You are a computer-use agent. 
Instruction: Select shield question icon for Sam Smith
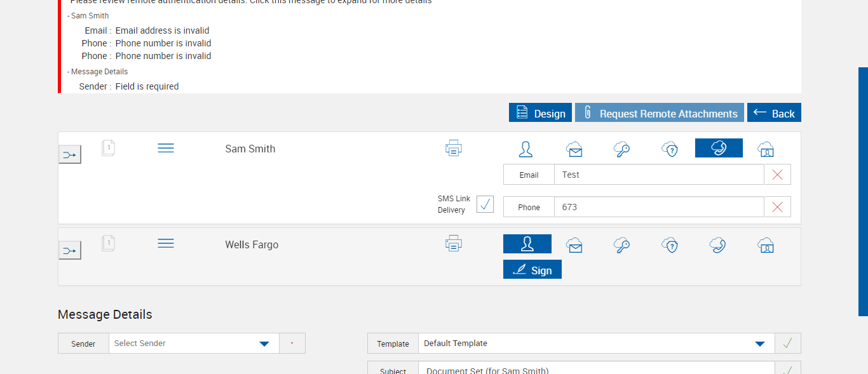tap(670, 149)
